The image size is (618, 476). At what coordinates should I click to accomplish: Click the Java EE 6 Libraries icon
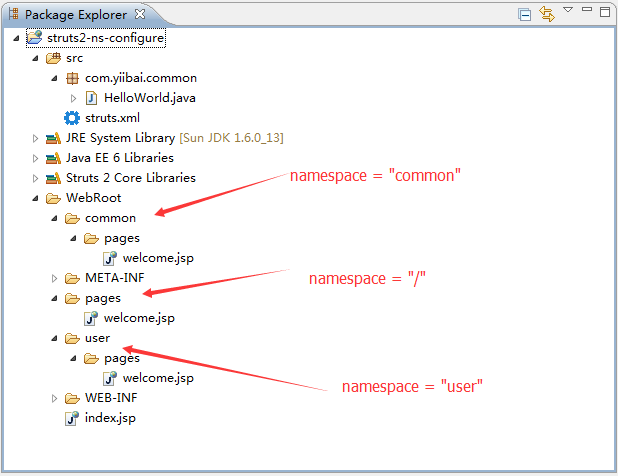pos(53,158)
